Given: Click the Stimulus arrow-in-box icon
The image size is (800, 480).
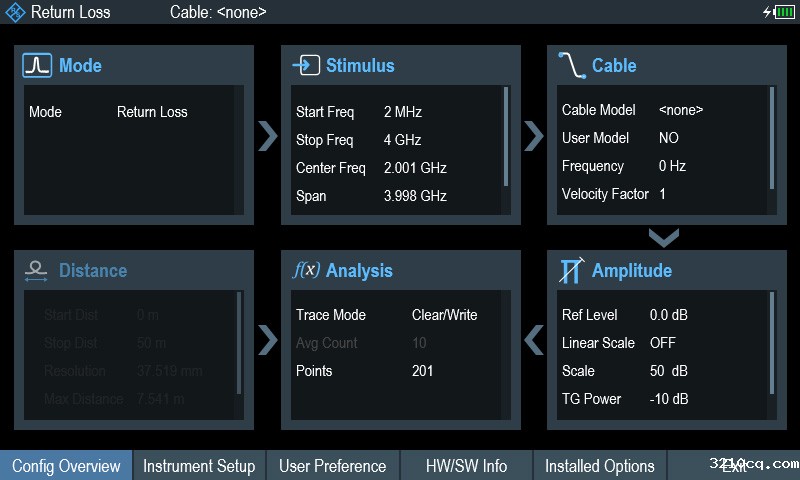Looking at the screenshot, I should 305,66.
